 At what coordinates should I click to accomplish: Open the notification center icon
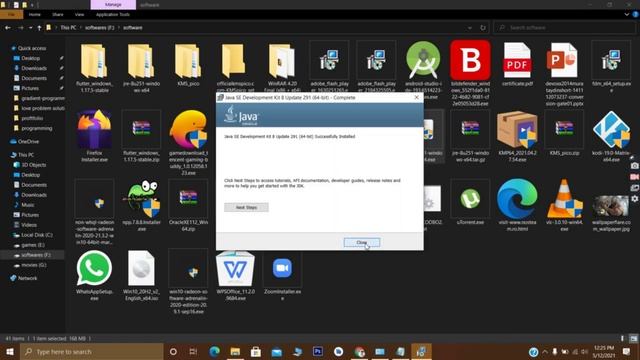click(x=626, y=351)
